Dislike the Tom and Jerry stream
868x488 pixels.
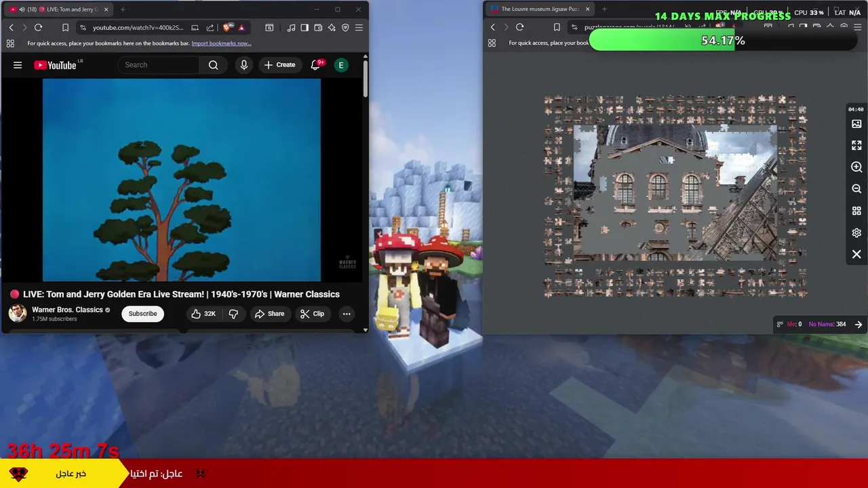tap(233, 314)
